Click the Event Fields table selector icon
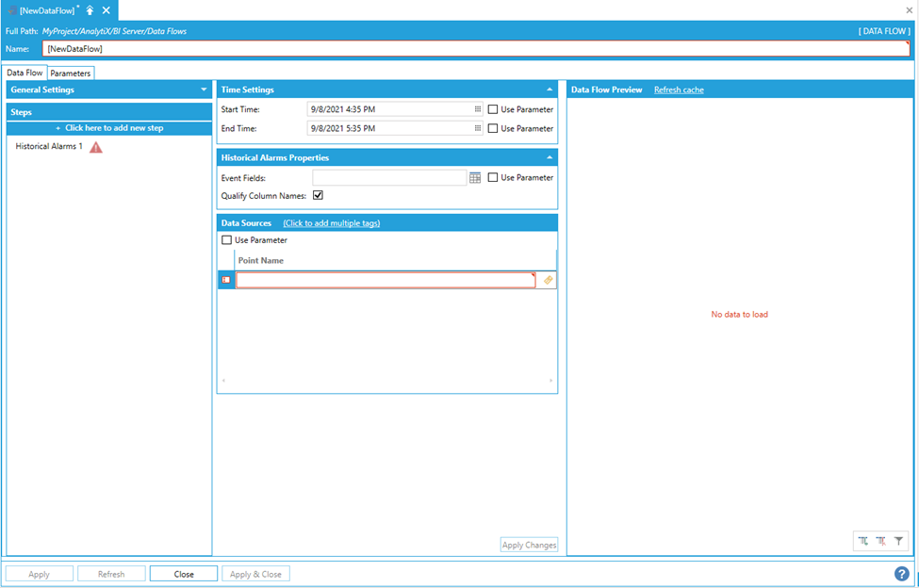 click(475, 177)
